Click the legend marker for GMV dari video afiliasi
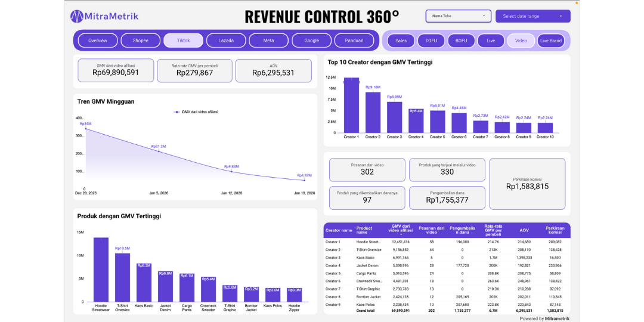644x322 pixels. point(177,112)
